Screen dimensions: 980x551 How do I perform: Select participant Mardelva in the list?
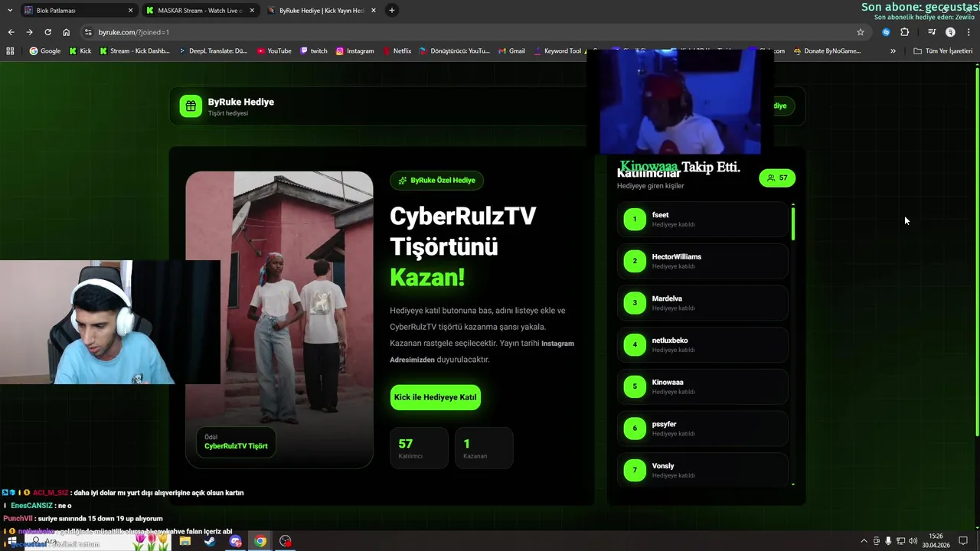click(702, 303)
